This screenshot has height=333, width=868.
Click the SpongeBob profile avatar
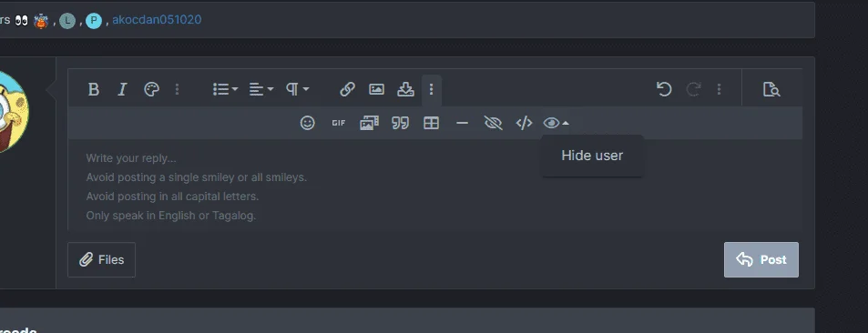coord(14,113)
